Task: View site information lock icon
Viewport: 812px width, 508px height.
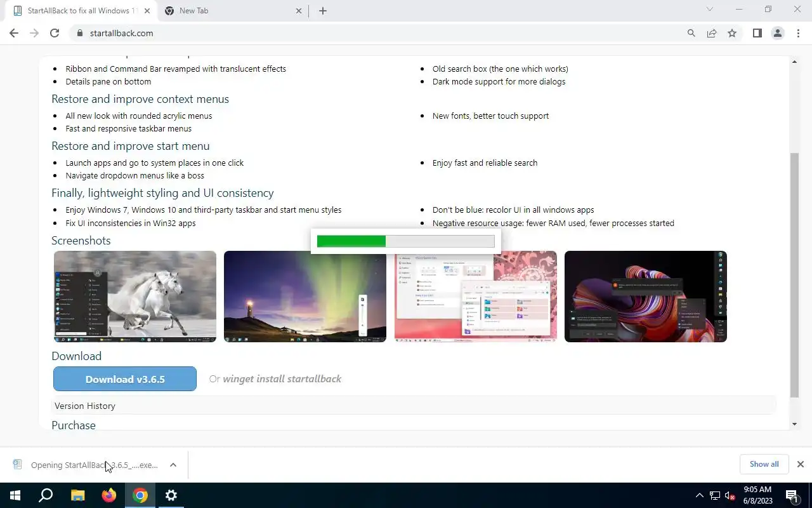Action: click(79, 33)
